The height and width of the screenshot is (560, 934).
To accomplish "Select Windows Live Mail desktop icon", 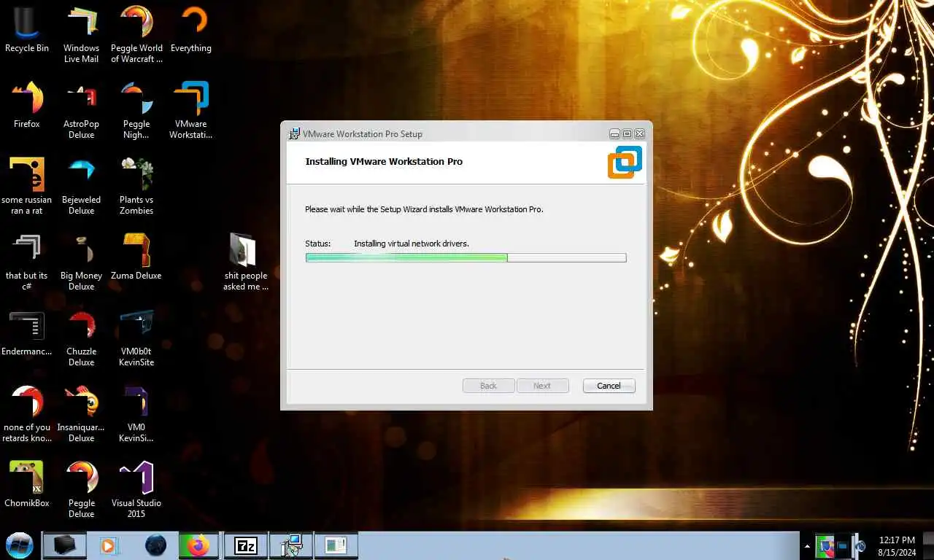I will pyautogui.click(x=81, y=34).
